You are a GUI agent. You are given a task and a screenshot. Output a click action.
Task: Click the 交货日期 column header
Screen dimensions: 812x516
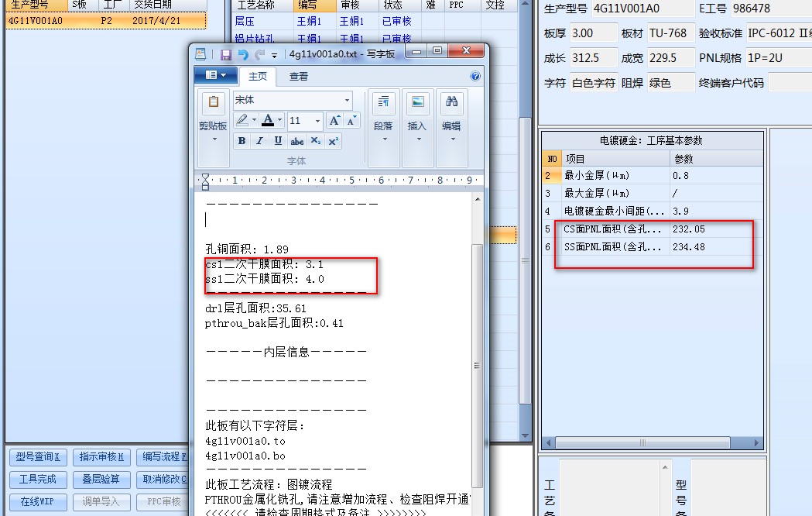(168, 5)
